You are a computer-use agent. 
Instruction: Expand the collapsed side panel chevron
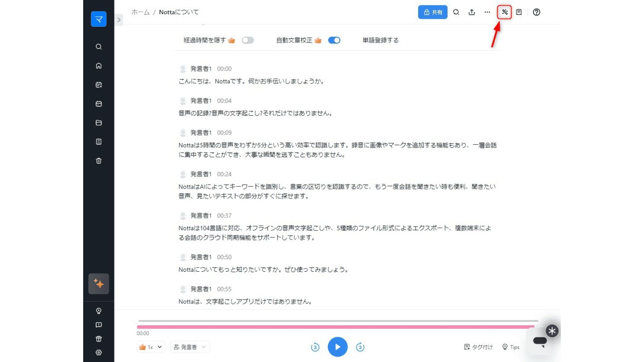(x=119, y=20)
